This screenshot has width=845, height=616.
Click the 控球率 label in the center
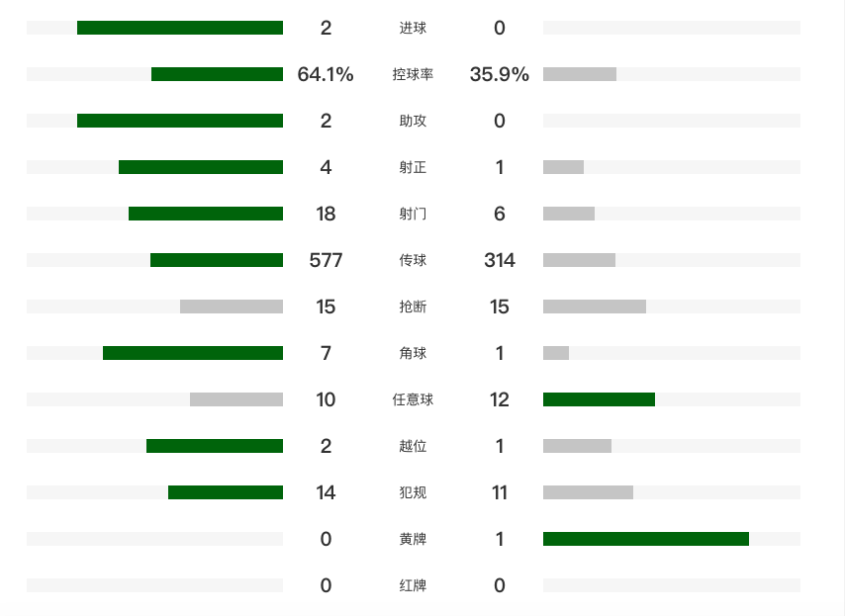coord(413,74)
